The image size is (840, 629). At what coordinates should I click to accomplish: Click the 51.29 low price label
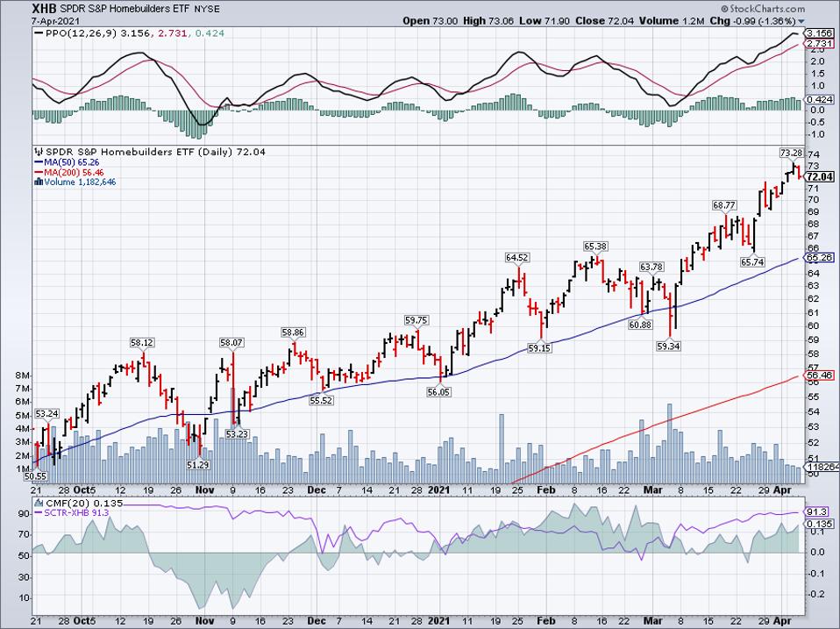(197, 465)
